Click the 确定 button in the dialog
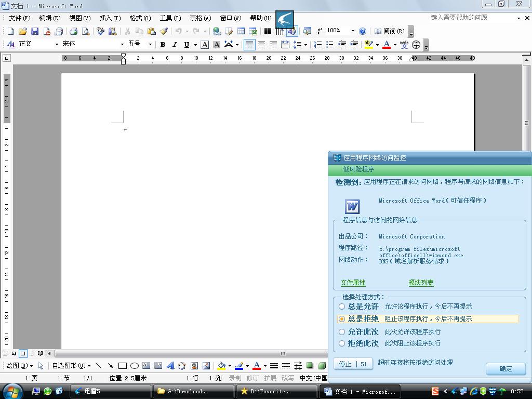 506,368
